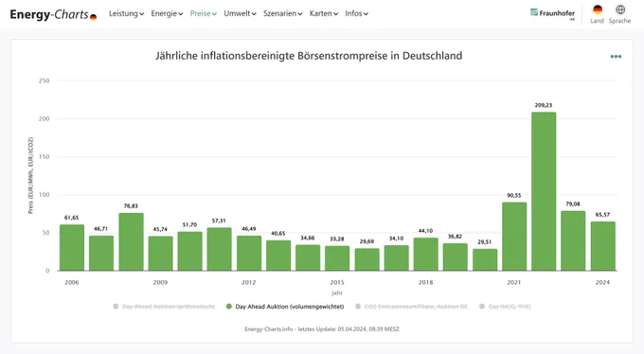644x354 pixels.
Task: Open the Energy-Charts home logo
Action: (x=53, y=14)
